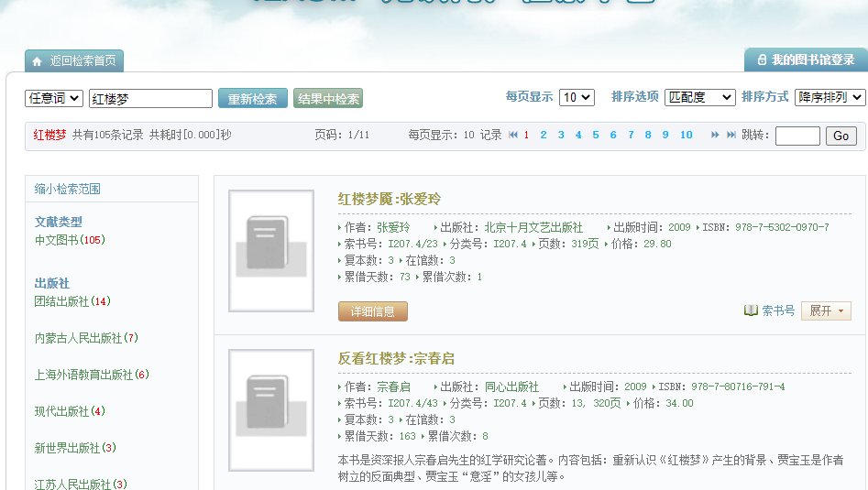Image resolution: width=868 pixels, height=490 pixels.
Task: Click the lock icon beside 我的图书馆登录
Action: 762,60
